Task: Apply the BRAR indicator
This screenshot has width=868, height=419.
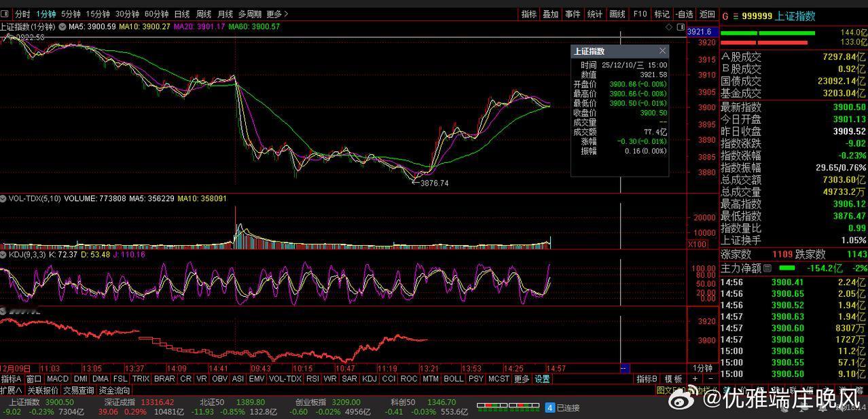Action: pyautogui.click(x=164, y=379)
